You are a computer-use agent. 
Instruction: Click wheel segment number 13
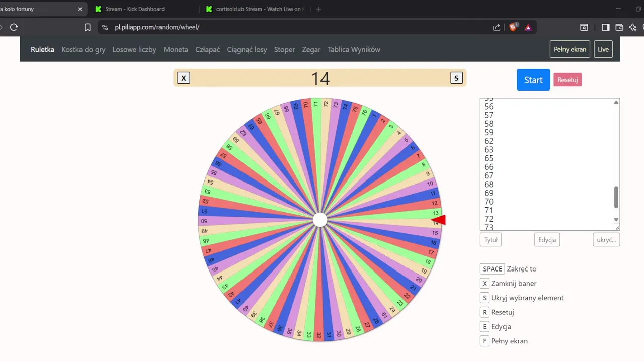click(x=435, y=213)
